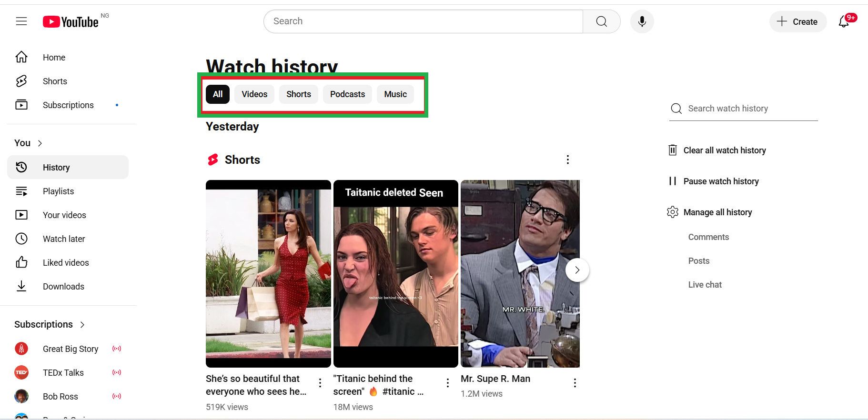Viewport: 868px width, 420px height.
Task: Filter history by Podcasts
Action: [347, 94]
